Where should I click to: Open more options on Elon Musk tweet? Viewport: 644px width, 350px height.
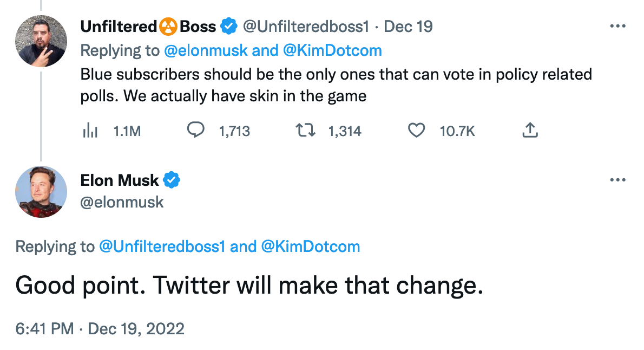617,180
